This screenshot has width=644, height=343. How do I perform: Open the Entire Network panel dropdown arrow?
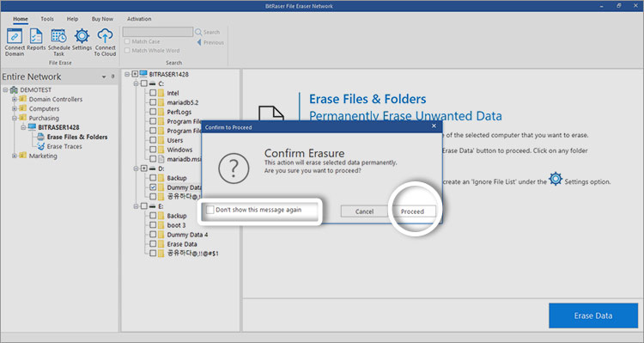pos(104,77)
